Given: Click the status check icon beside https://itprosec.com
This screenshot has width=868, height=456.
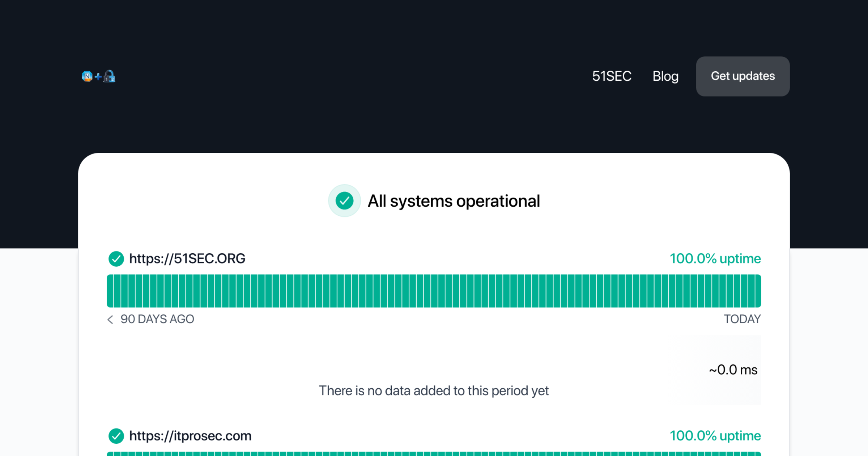Looking at the screenshot, I should point(116,436).
